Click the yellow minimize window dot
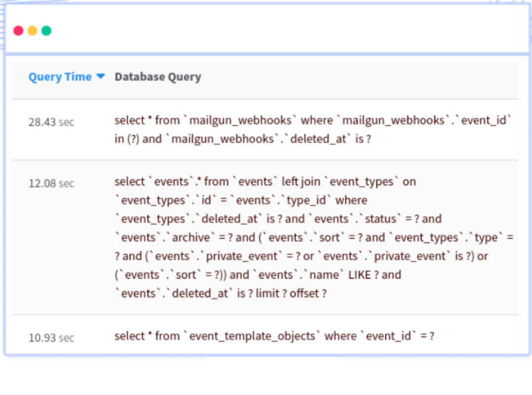This screenshot has height=395, width=532. click(32, 31)
